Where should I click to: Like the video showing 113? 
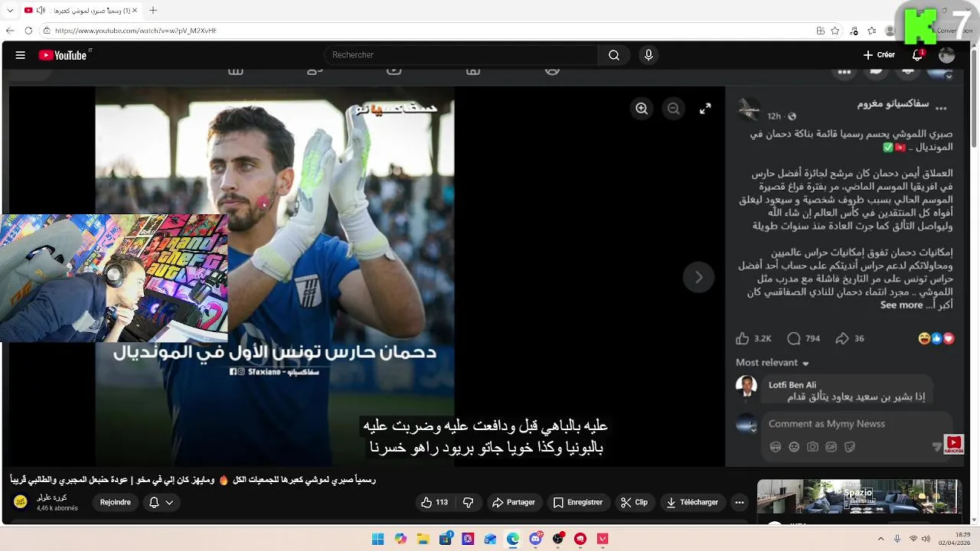[434, 502]
